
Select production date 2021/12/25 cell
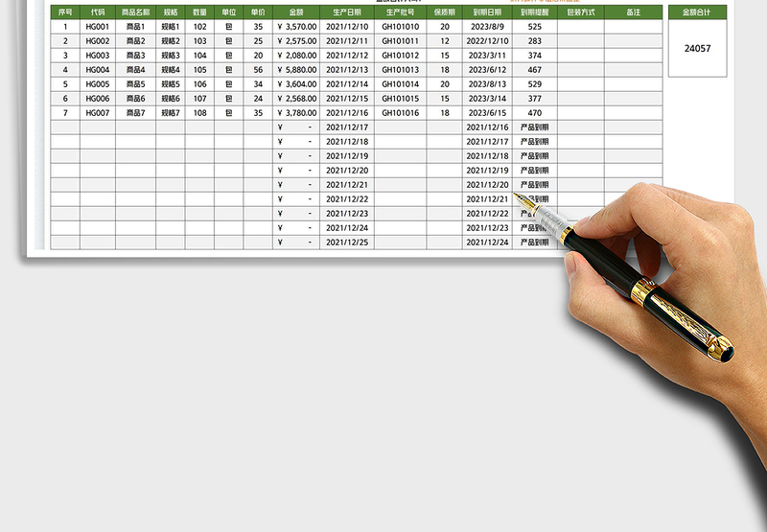[347, 243]
